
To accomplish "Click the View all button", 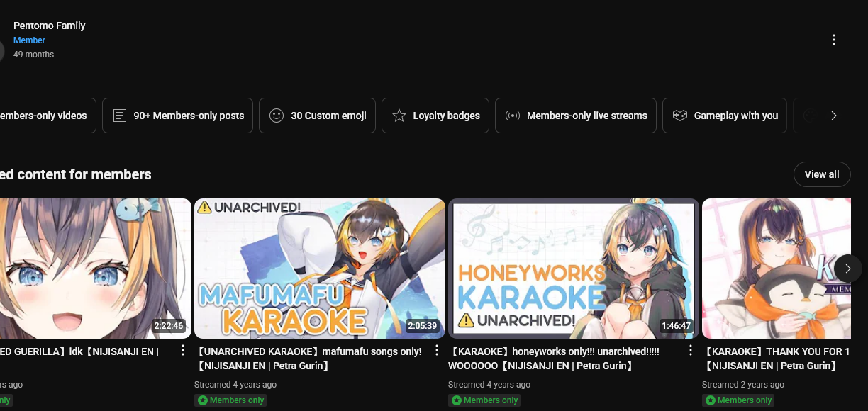I will (x=822, y=174).
